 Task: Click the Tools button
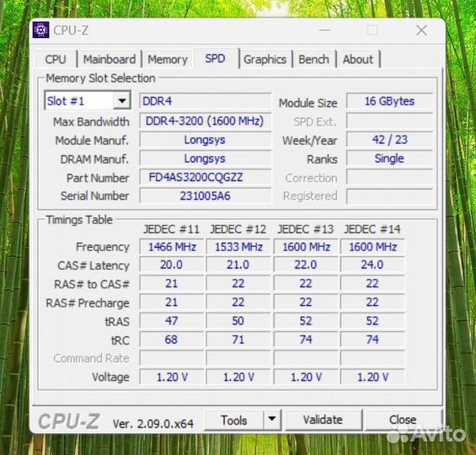(234, 420)
